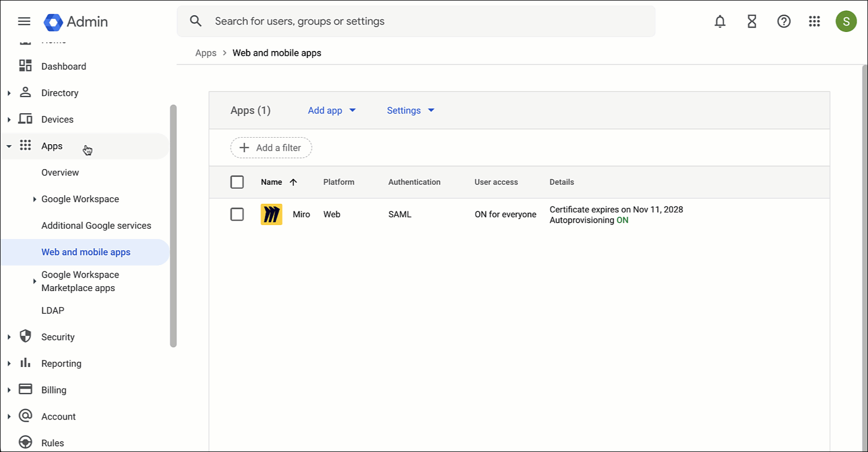Click the notifications bell icon
Image resolution: width=868 pixels, height=452 pixels.
pos(720,21)
